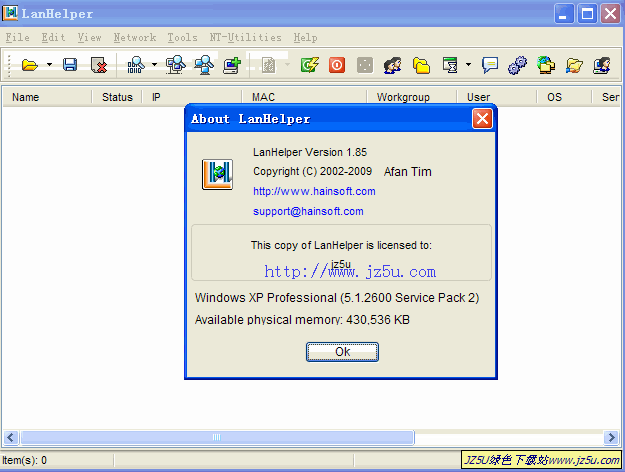
Task: Click the red power shutdown icon
Action: point(337,65)
